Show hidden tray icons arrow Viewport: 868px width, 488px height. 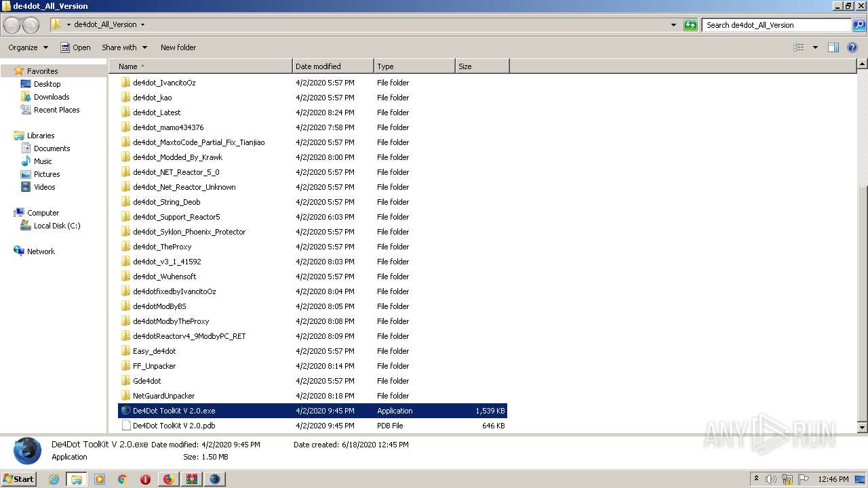tap(756, 479)
